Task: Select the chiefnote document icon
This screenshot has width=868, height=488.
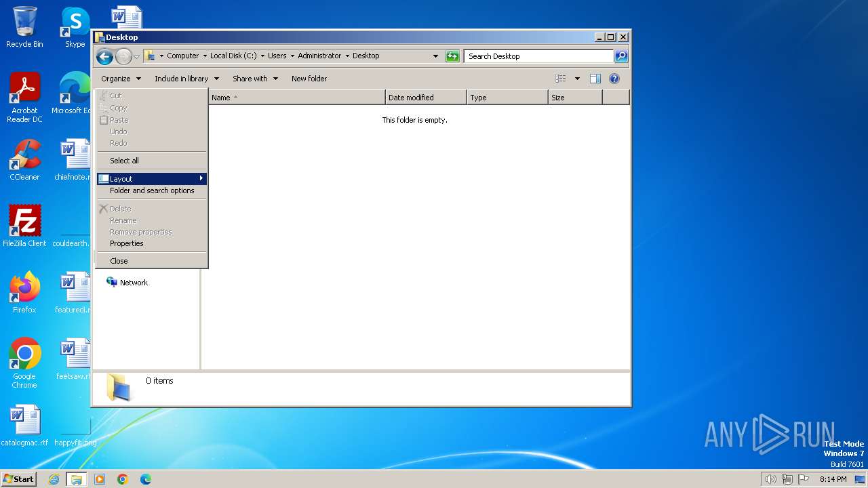Action: point(73,160)
